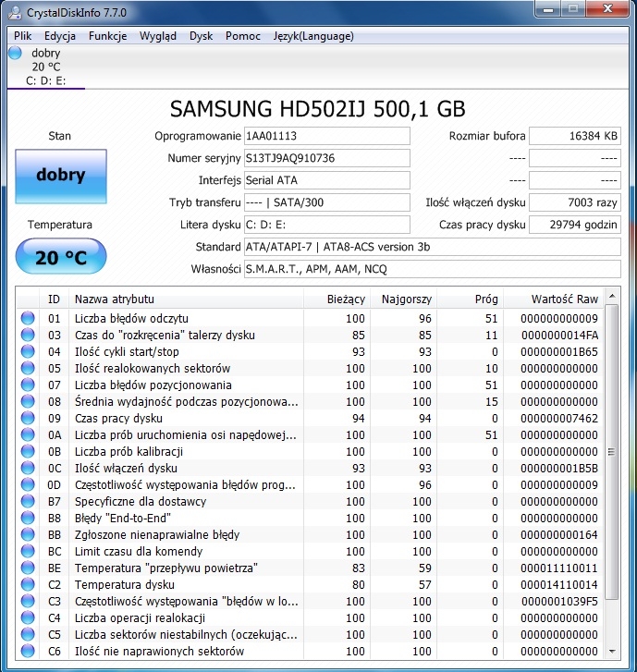
Task: Click status orb for attribute BC command timeout
Action: point(28,551)
